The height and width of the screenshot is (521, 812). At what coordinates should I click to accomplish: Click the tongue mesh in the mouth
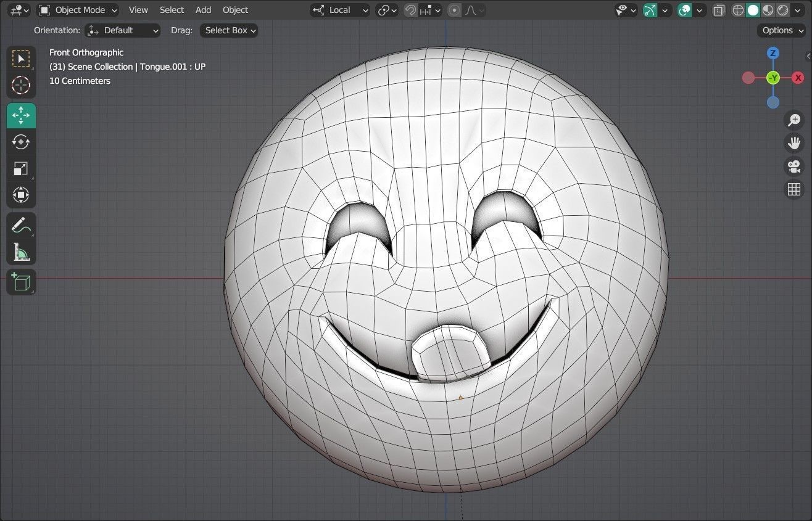pyautogui.click(x=450, y=353)
